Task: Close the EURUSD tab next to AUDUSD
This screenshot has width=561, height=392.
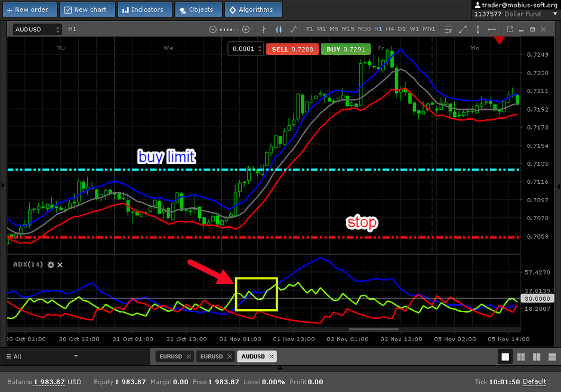Action: 230,357
